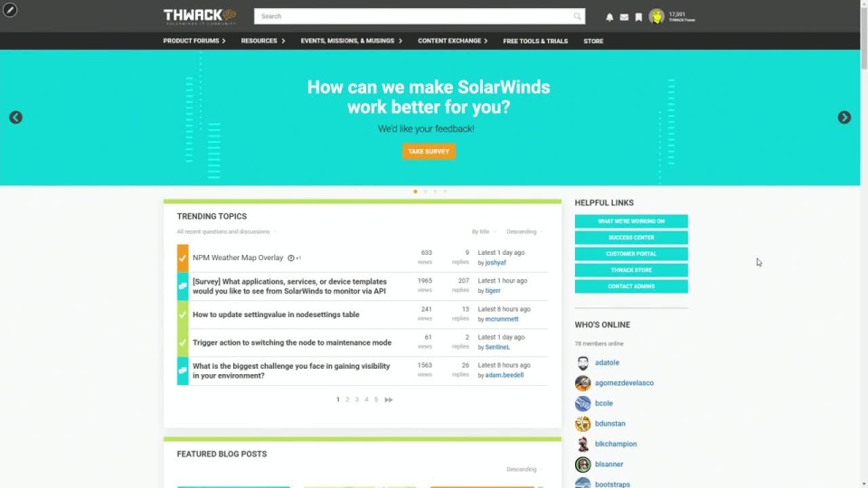
Task: Click green checkmark beside maintenance mode topic
Action: pyautogui.click(x=183, y=343)
